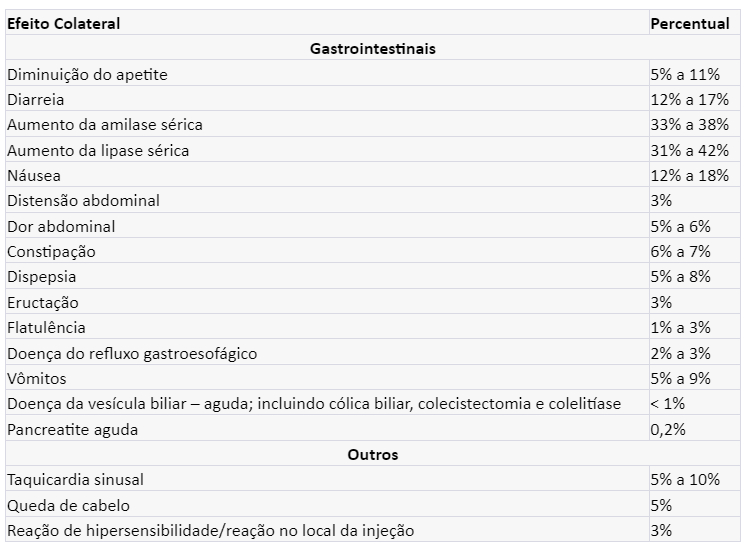The image size is (749, 545).
Task: Select 'Aumento da amilase sérica' cell
Action: coord(105,125)
